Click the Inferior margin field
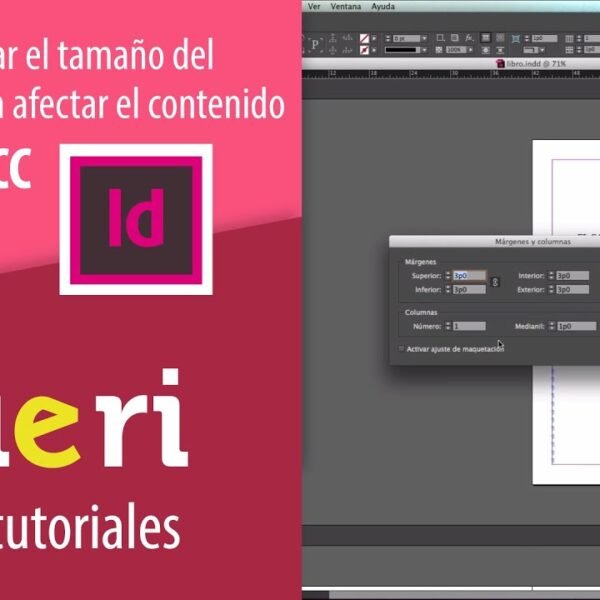This screenshot has height=600, width=600. point(470,290)
